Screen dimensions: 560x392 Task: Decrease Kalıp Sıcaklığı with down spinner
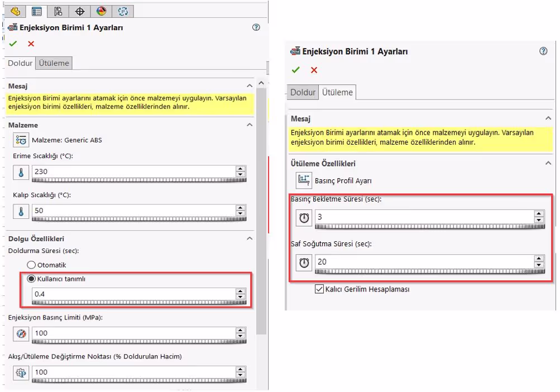pyautogui.click(x=241, y=213)
